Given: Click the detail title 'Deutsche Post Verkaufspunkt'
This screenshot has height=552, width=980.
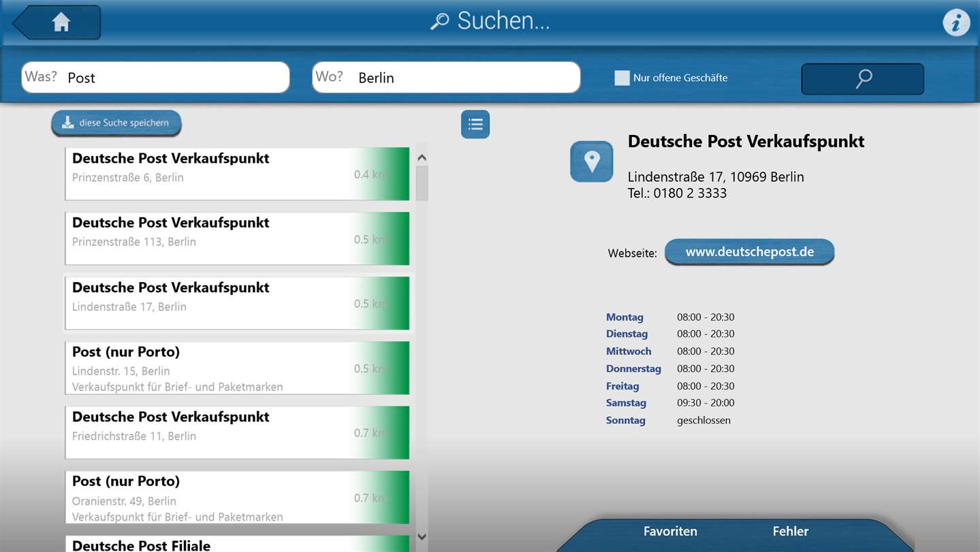Looking at the screenshot, I should click(746, 141).
